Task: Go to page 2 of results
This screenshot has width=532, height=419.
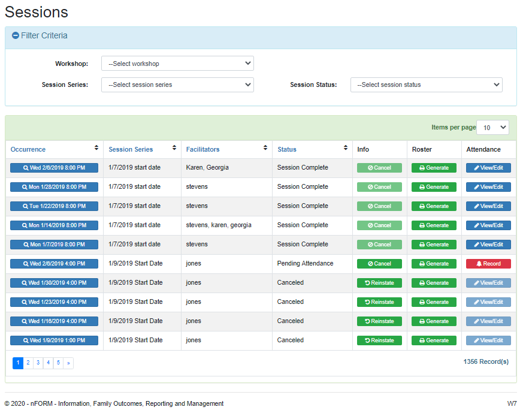Action: click(28, 363)
